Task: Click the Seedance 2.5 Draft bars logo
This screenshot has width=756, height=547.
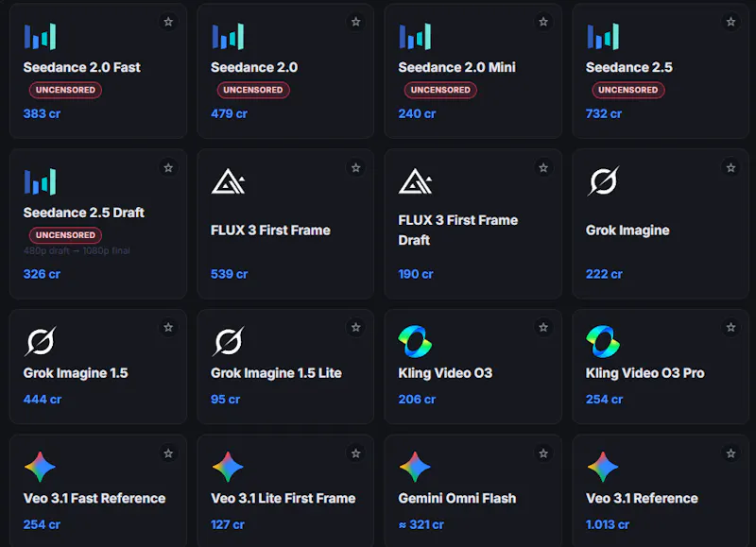Action: click(40, 181)
